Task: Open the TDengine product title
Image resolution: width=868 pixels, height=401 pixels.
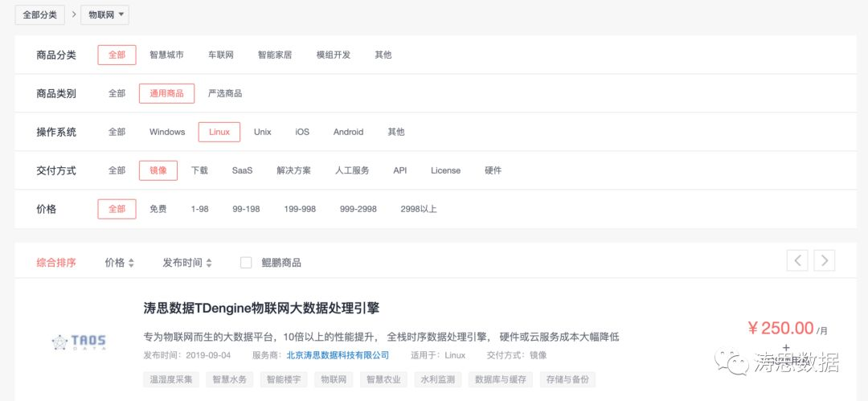Action: tap(261, 308)
